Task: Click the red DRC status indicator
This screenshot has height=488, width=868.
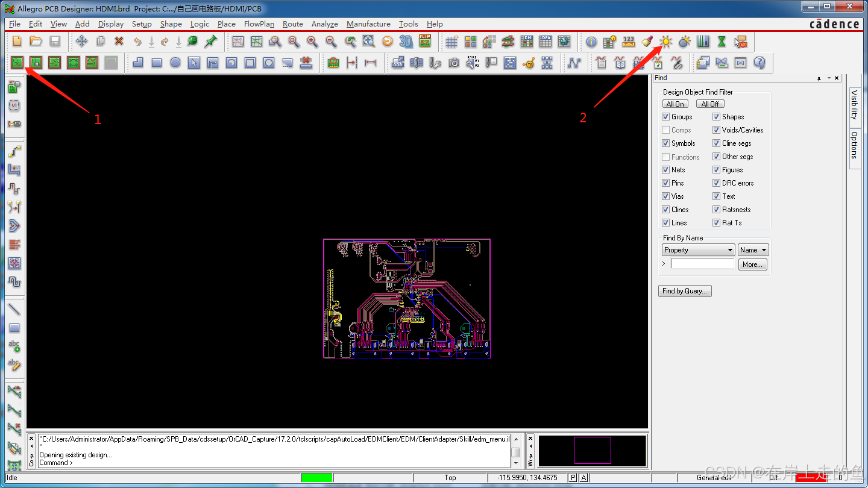Action: [813, 478]
